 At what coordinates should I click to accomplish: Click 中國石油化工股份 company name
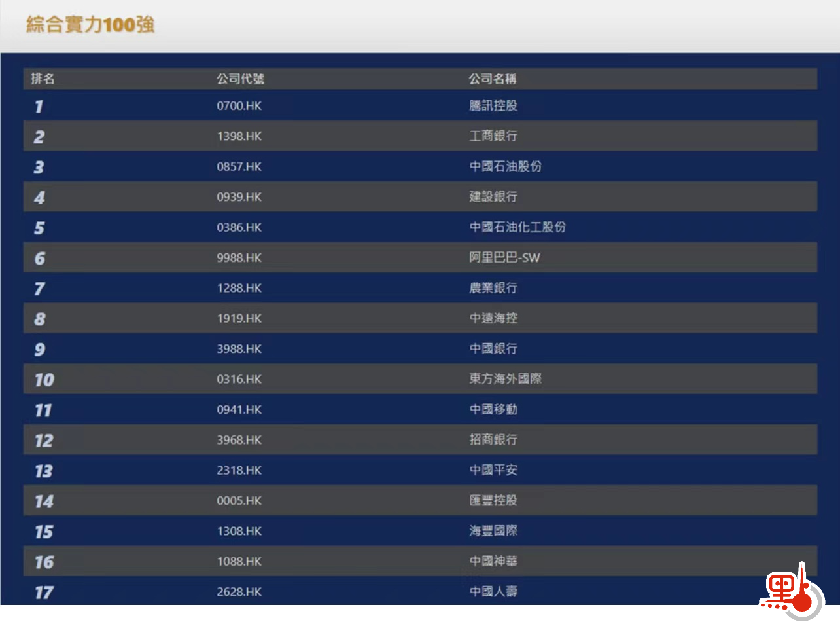point(517,227)
